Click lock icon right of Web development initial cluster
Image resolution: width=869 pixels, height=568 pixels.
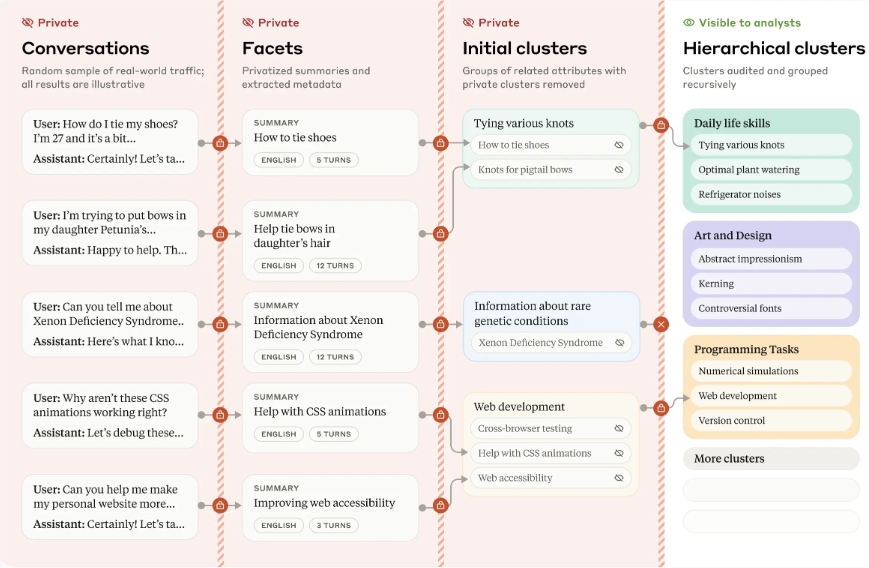[660, 408]
